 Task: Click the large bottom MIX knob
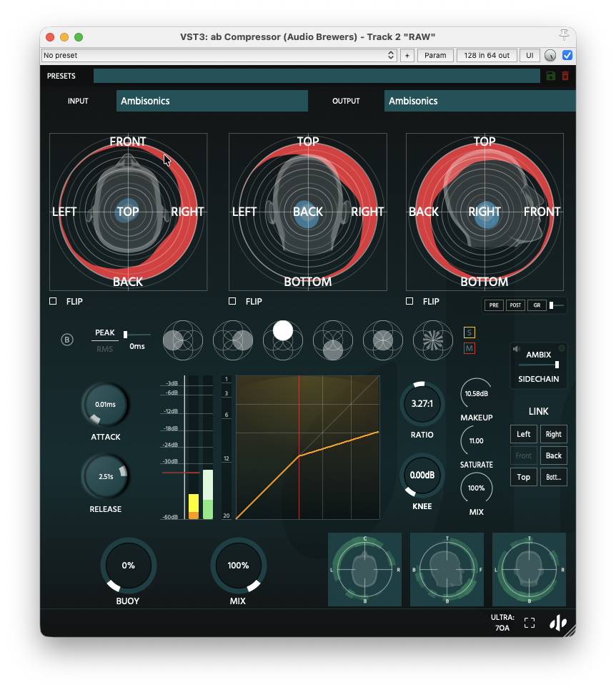(x=238, y=566)
